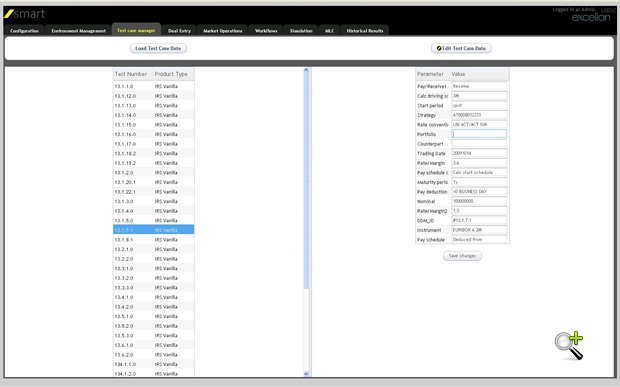
Task: Click the Deduced from value field
Action: pyautogui.click(x=479, y=239)
